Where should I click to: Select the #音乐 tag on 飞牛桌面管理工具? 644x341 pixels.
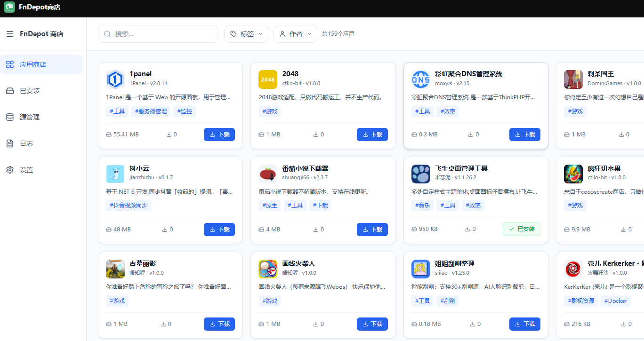pyautogui.click(x=422, y=206)
